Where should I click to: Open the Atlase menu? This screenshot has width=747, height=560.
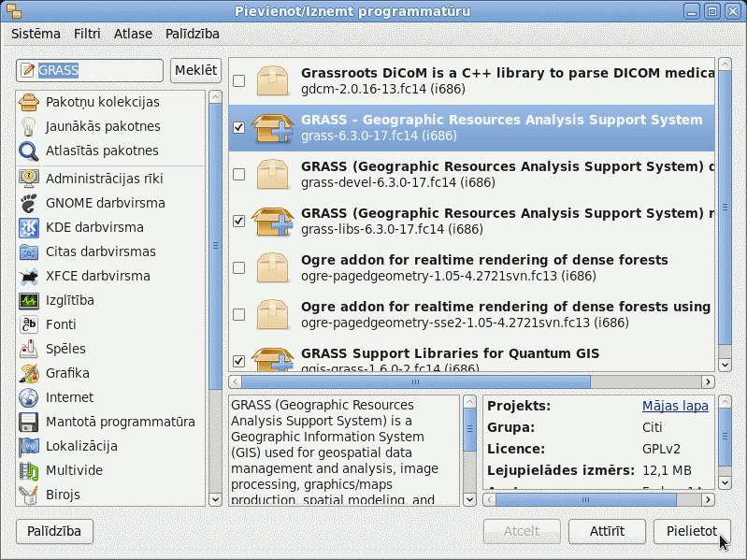tap(133, 34)
